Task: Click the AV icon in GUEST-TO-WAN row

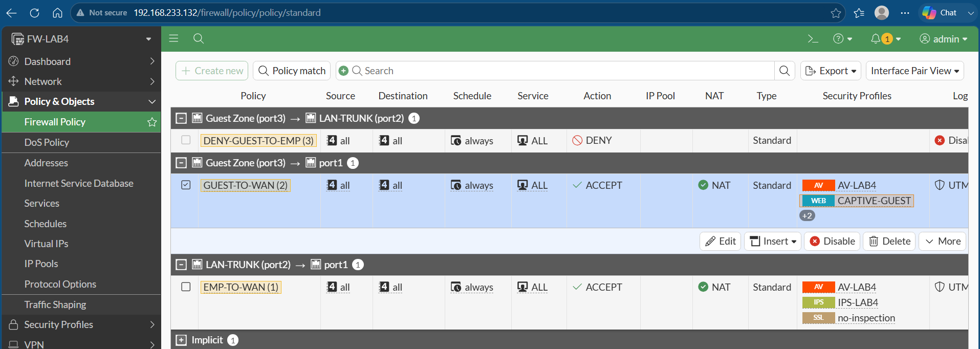Action: click(818, 185)
